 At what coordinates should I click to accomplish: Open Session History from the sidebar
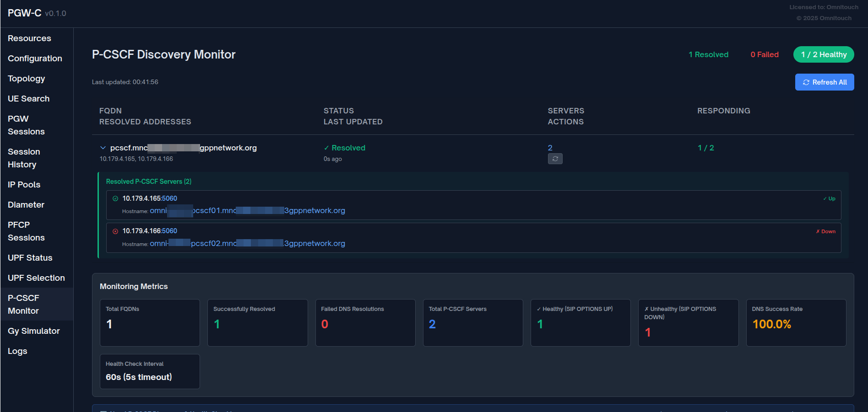click(24, 158)
